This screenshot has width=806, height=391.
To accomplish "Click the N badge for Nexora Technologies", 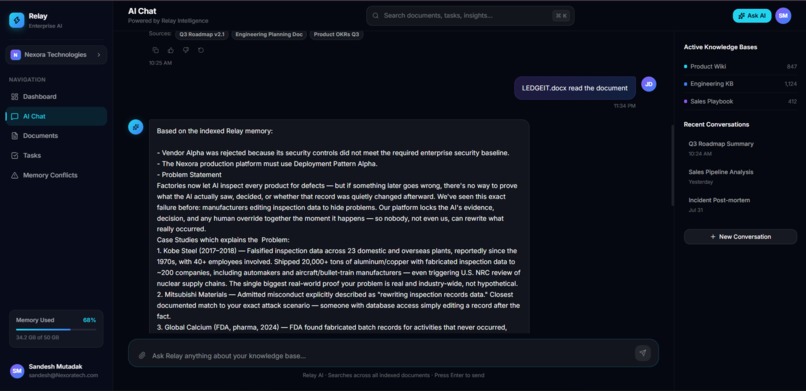I will [x=15, y=55].
